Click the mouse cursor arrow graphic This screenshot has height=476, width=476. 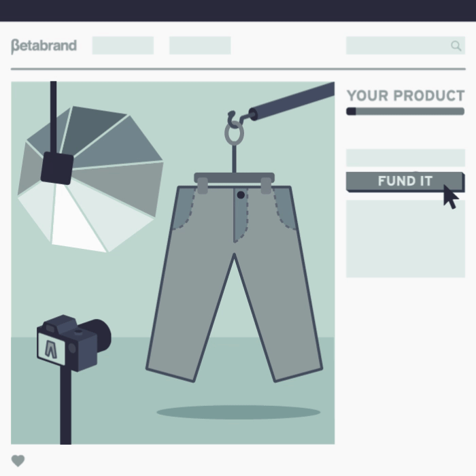[x=451, y=197]
